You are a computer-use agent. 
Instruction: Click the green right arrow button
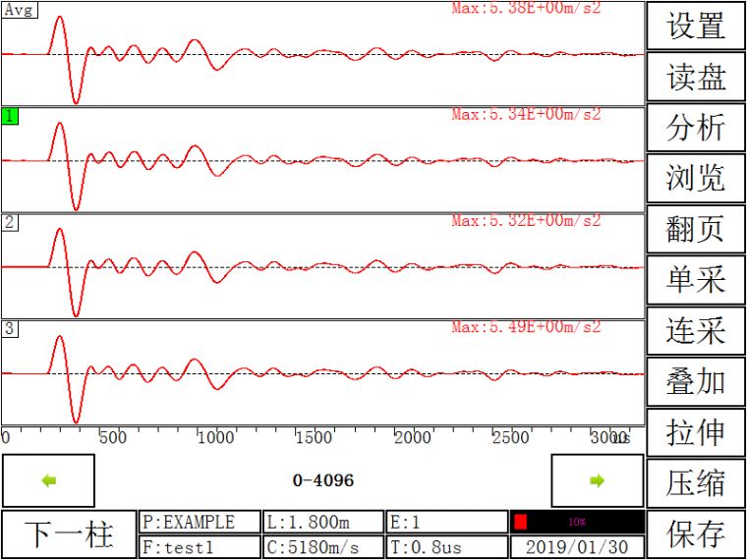pyautogui.click(x=597, y=480)
